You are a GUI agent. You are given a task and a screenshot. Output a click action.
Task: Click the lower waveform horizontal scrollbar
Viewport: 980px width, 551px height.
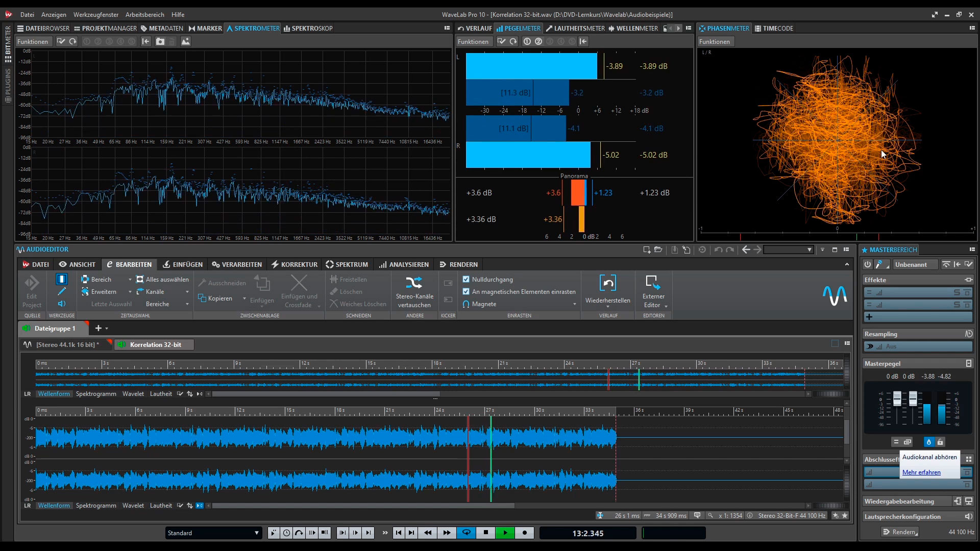point(363,506)
